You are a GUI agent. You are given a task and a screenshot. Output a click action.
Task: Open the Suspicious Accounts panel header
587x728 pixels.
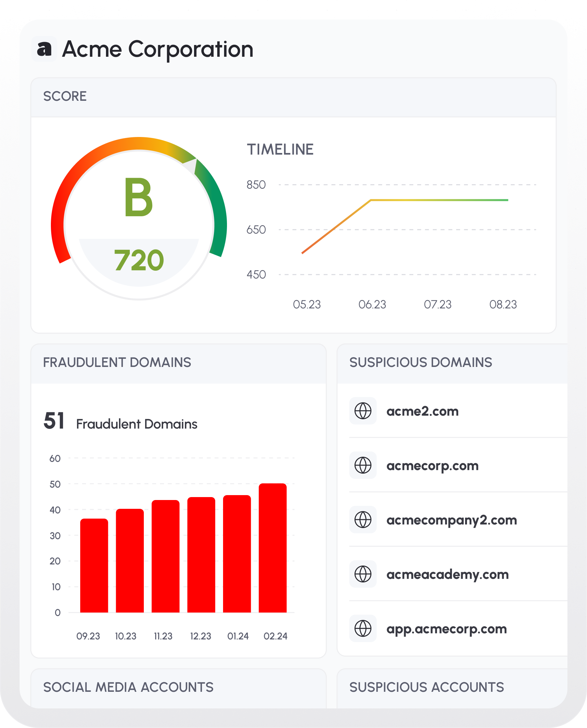point(426,688)
